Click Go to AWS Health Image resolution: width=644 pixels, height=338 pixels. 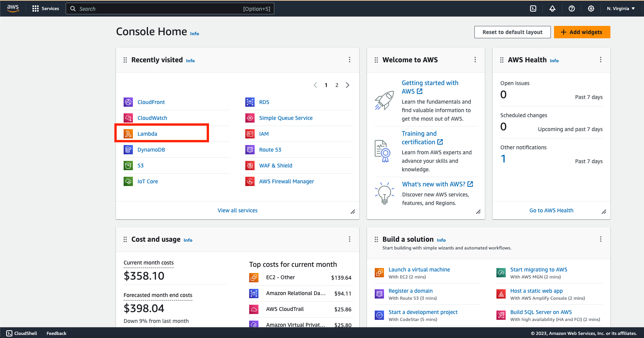pos(551,210)
